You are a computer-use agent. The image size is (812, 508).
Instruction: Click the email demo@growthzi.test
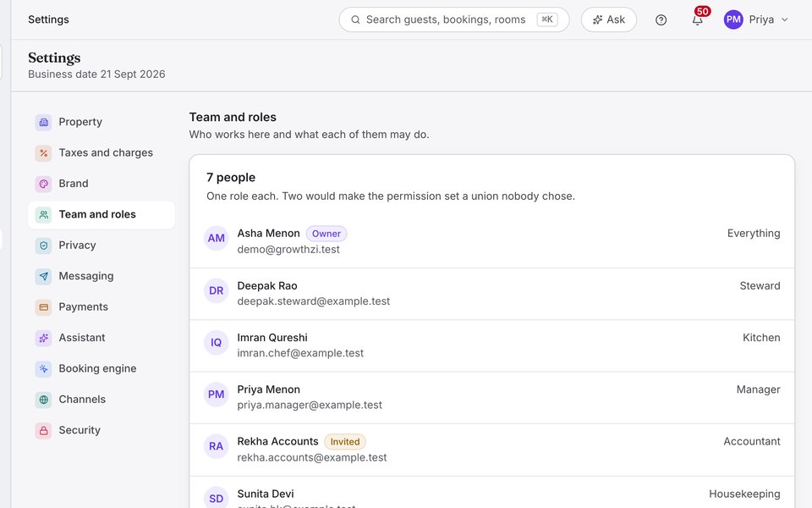point(288,250)
